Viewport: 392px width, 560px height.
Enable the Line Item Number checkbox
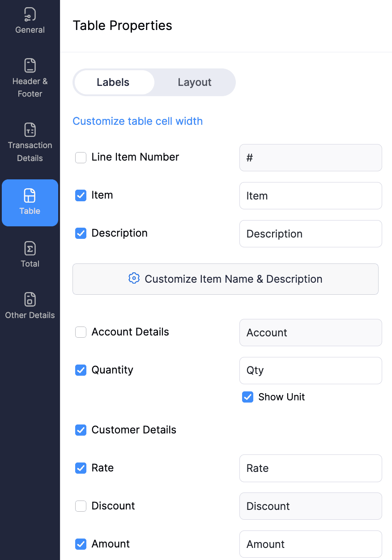81,157
